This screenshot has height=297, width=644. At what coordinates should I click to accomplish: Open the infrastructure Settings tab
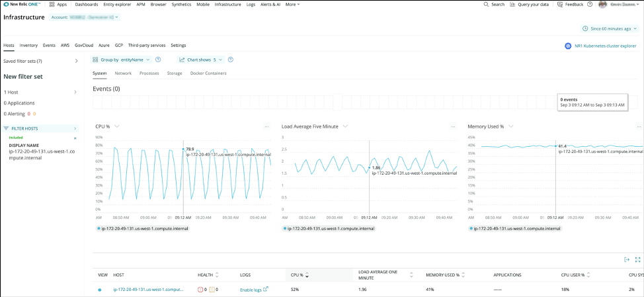179,45
